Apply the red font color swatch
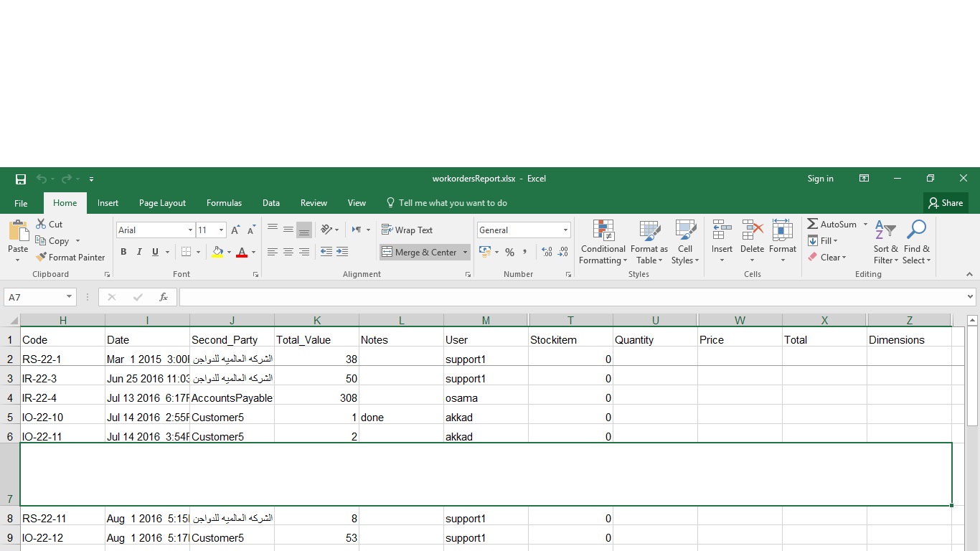Viewport: 980px width, 551px height. [x=242, y=253]
